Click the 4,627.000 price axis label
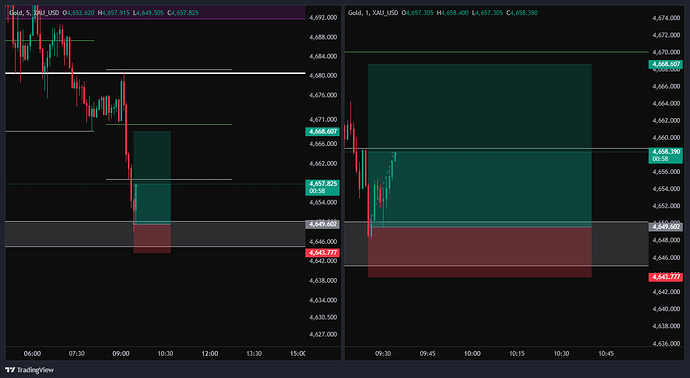Screen dimensions: 690x378 (323, 334)
